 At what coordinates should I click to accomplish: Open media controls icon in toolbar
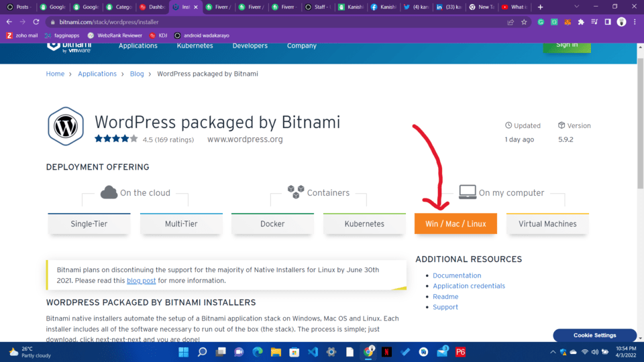[x=594, y=22]
